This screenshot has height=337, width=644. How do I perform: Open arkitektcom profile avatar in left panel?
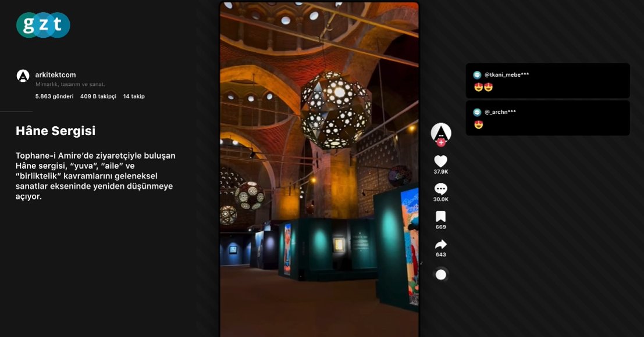pos(23,76)
